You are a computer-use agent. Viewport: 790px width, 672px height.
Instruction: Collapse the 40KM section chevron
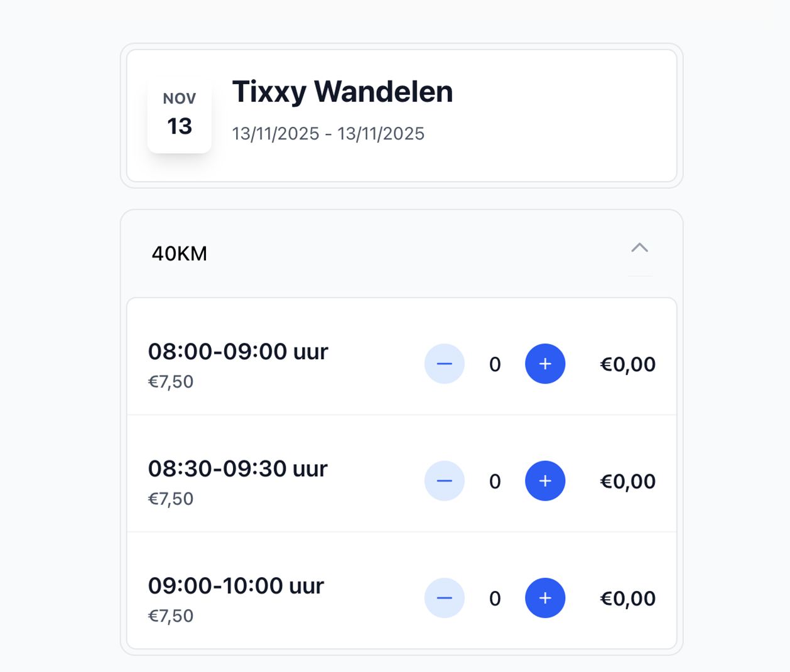(x=639, y=248)
